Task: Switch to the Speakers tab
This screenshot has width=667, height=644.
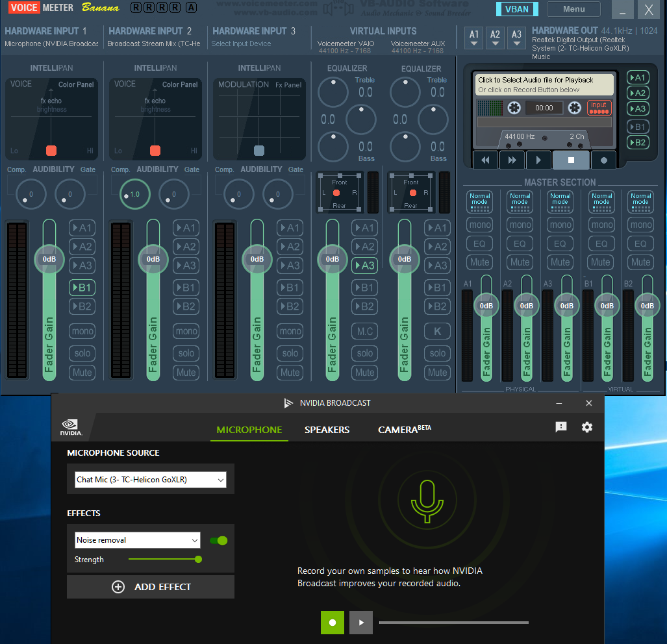Action: click(x=327, y=430)
